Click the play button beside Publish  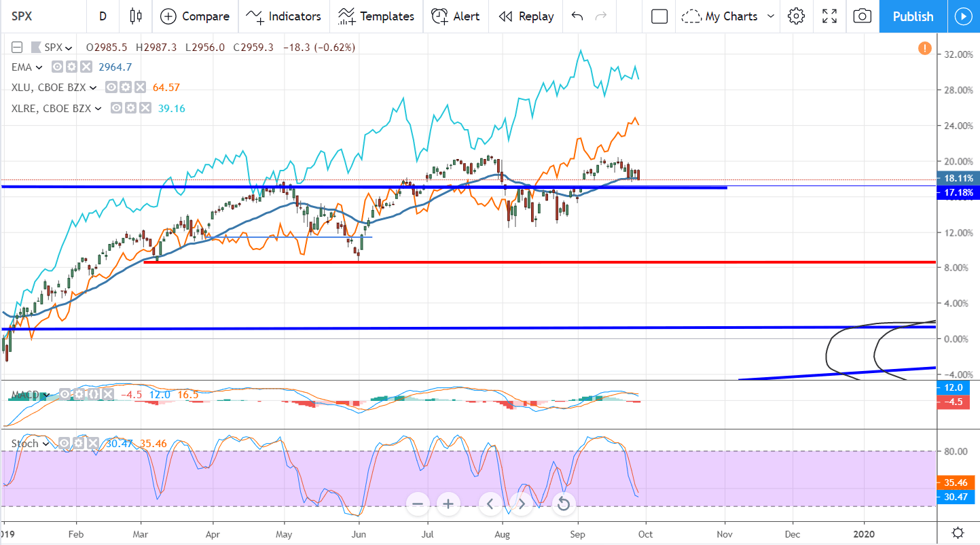963,16
